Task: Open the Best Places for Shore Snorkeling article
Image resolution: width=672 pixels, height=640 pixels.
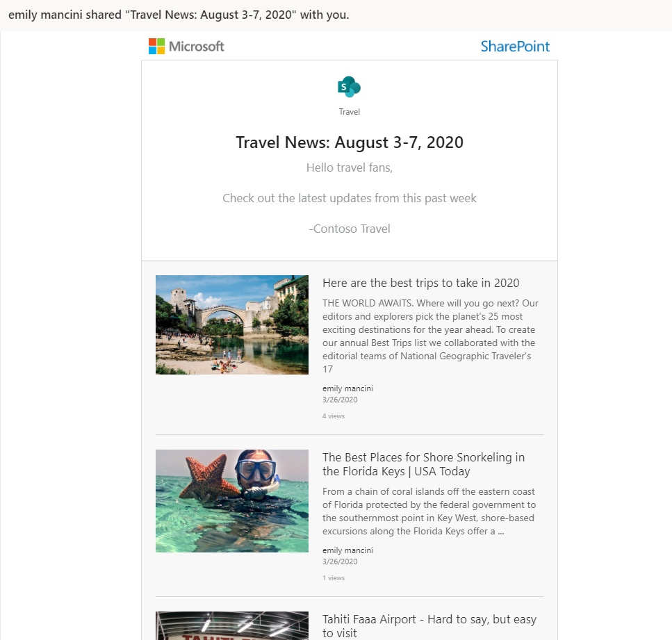Action: coord(423,464)
